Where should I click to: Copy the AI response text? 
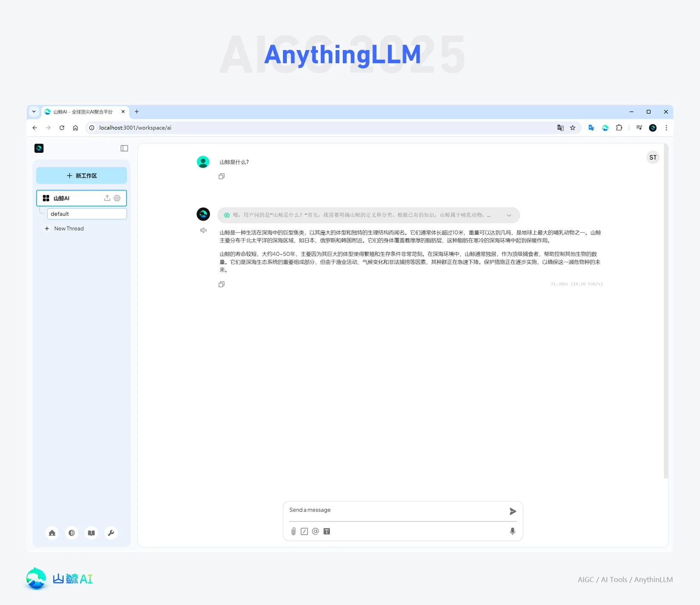(x=221, y=284)
